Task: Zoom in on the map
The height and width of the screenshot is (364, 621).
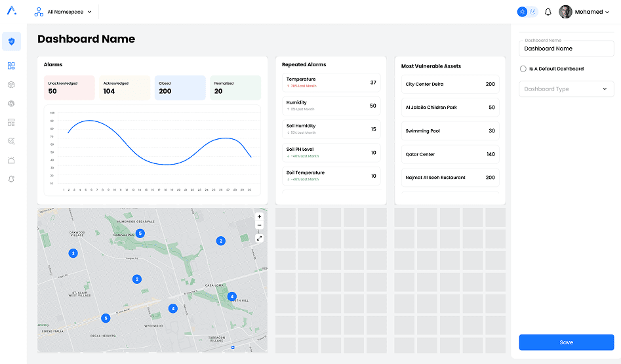Action: [x=259, y=216]
